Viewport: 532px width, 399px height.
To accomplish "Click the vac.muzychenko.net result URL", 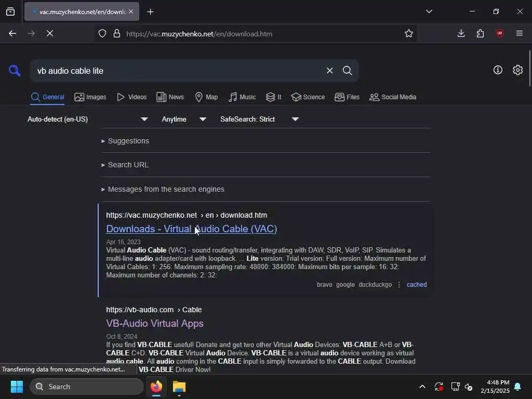I will (x=187, y=216).
